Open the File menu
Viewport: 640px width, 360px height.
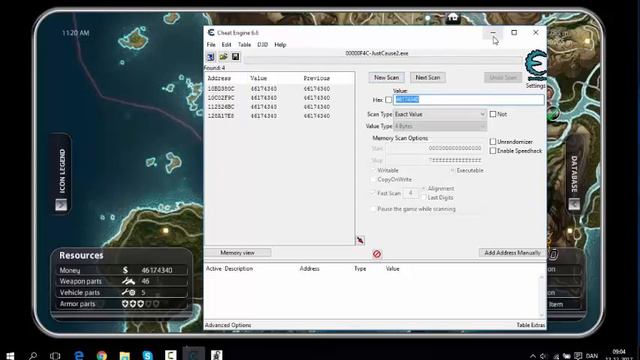(x=211, y=44)
